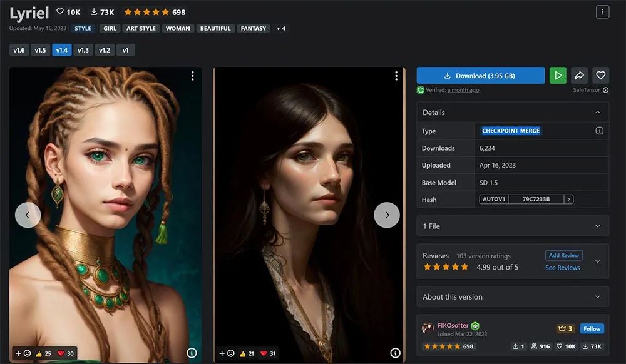
Task: Open three-dot menu on the right image
Action: pyautogui.click(x=396, y=76)
